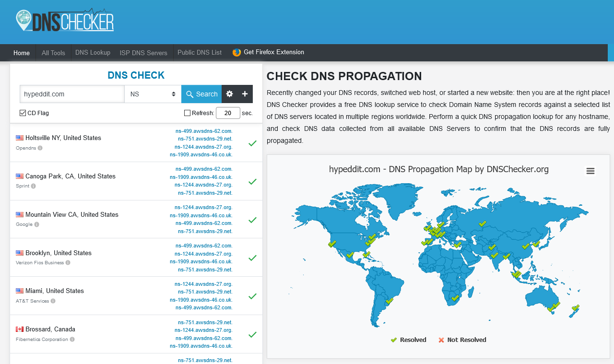This screenshot has width=614, height=364.
Task: Click Get Firefox Extension link
Action: [274, 52]
